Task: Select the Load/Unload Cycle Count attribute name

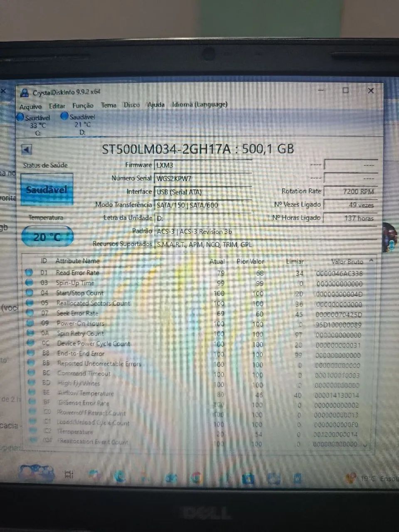Action: coord(94,423)
